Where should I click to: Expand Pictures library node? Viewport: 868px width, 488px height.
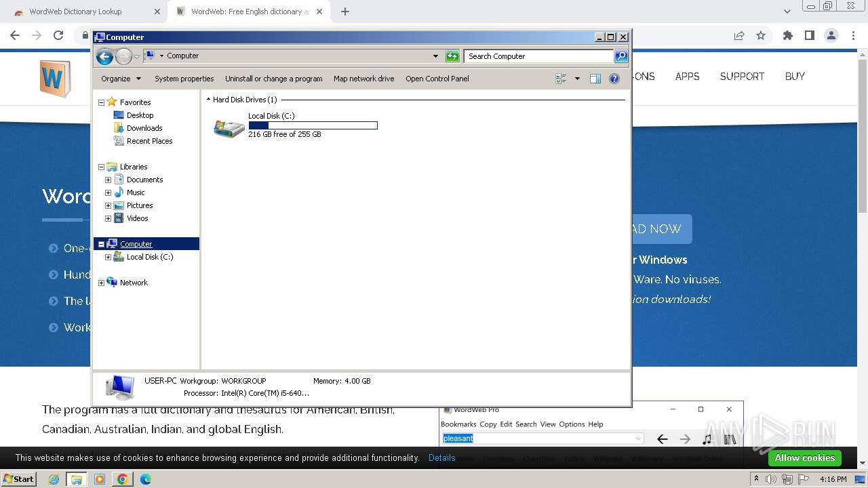click(x=108, y=205)
